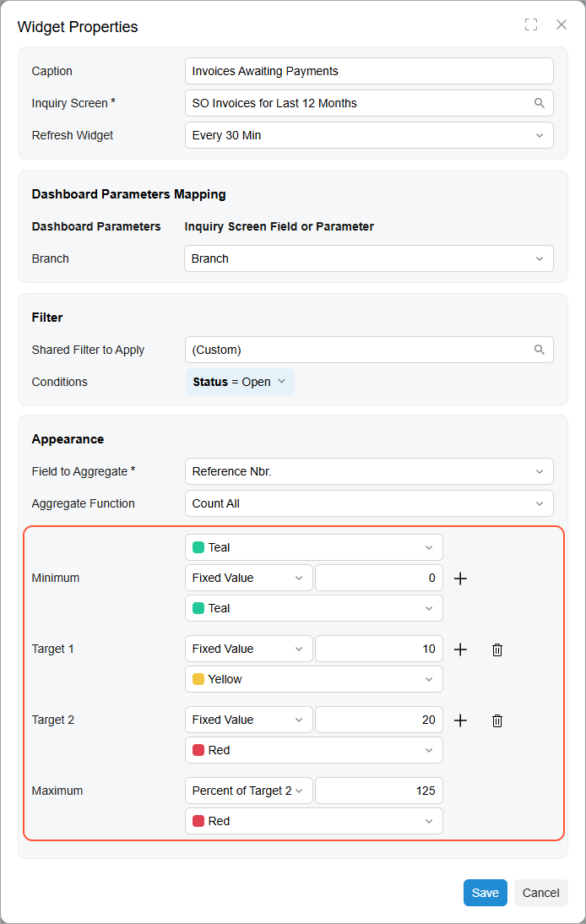Add a level after Minimum with plus icon
This screenshot has width=586, height=924.
pos(460,579)
